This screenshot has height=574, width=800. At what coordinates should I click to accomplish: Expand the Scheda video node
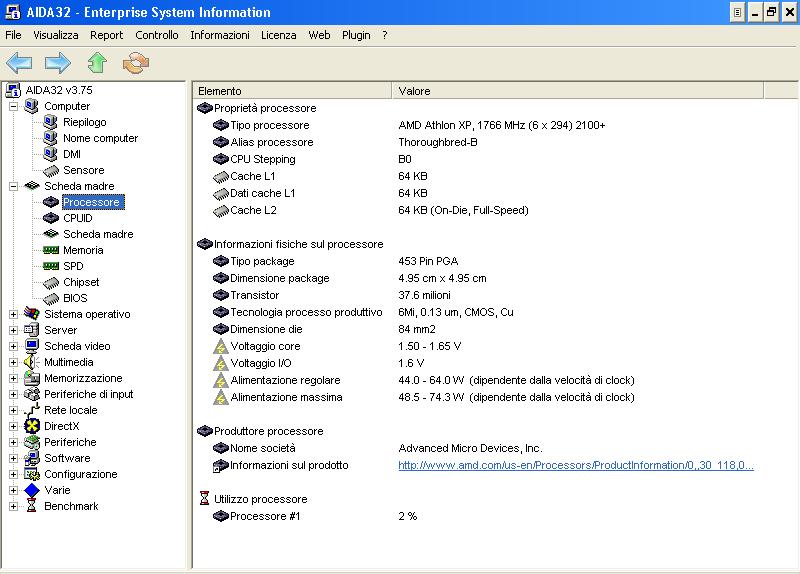pos(13,346)
